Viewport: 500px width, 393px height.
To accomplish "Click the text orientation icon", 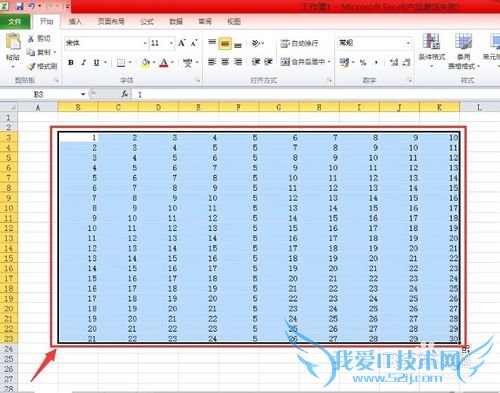I will coord(256,43).
